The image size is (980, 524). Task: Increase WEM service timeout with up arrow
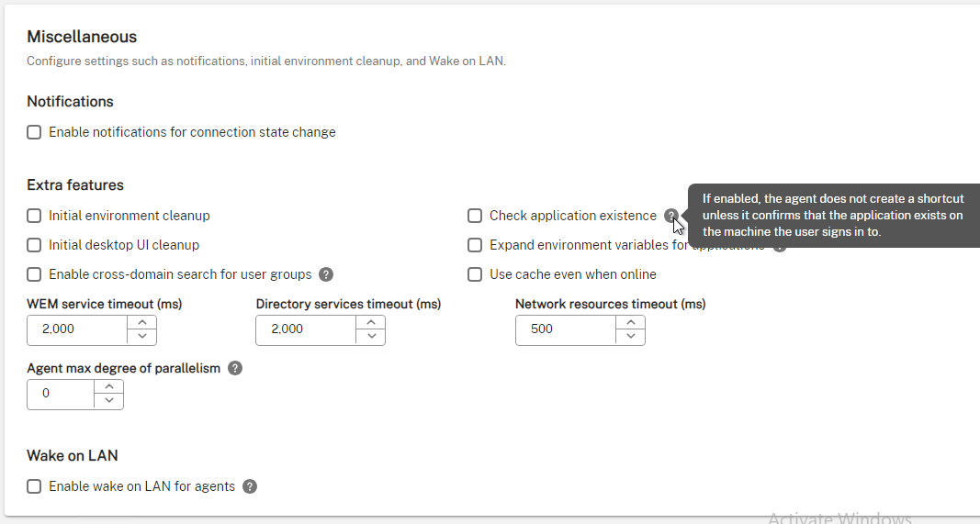point(141,323)
